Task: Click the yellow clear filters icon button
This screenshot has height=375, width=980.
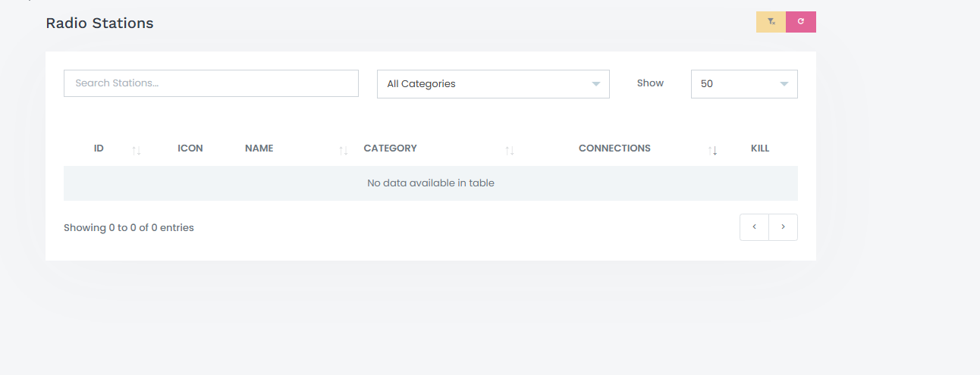Action: [x=771, y=22]
